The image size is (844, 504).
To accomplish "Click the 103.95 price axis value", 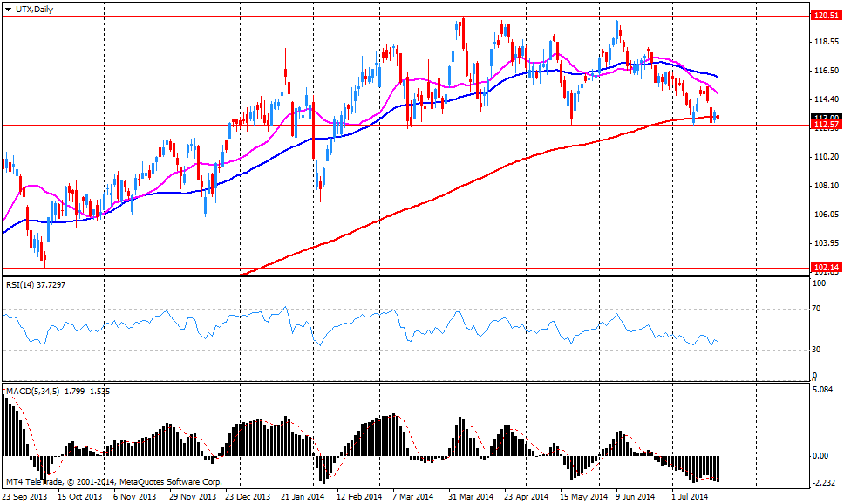I will click(827, 243).
